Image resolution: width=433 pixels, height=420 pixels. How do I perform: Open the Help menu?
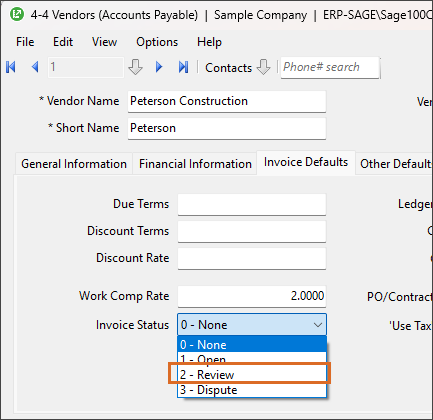[x=209, y=42]
